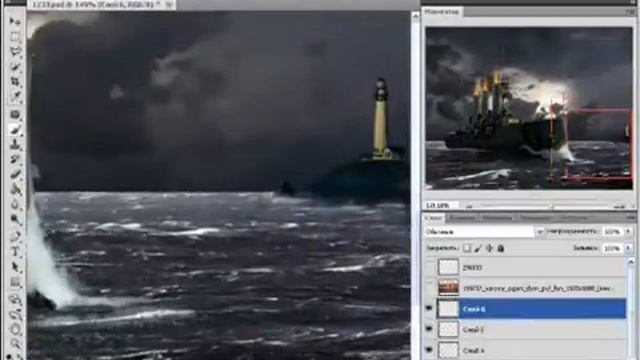This screenshot has width=640, height=360.
Task: Toggle lock position icon in Layers panel
Action: (x=489, y=248)
